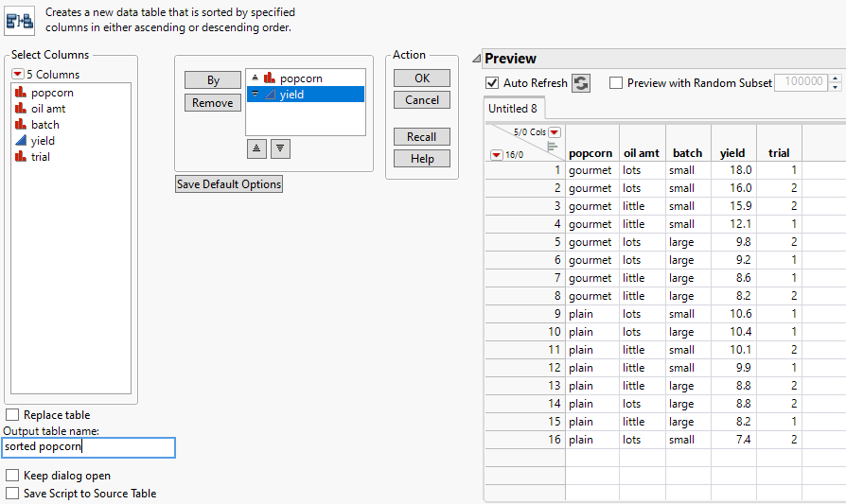This screenshot has height=504, width=846.
Task: Select the oil amt column in list
Action: (48, 109)
